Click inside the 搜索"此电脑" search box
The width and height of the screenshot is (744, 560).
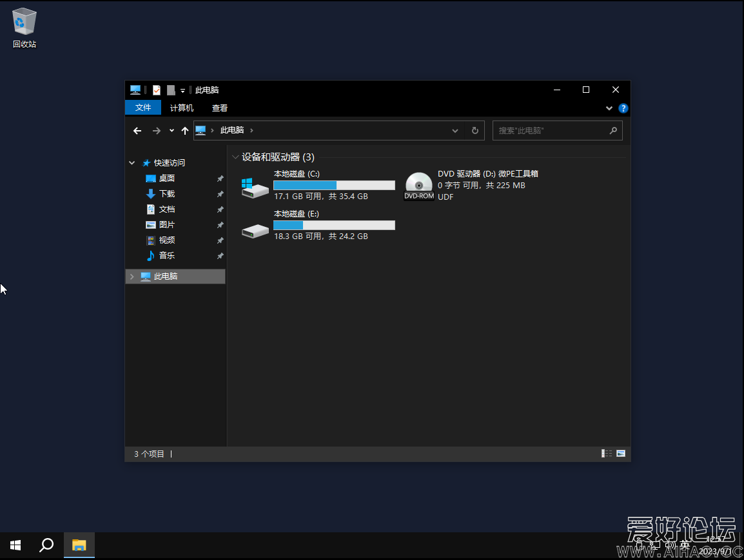pos(551,130)
